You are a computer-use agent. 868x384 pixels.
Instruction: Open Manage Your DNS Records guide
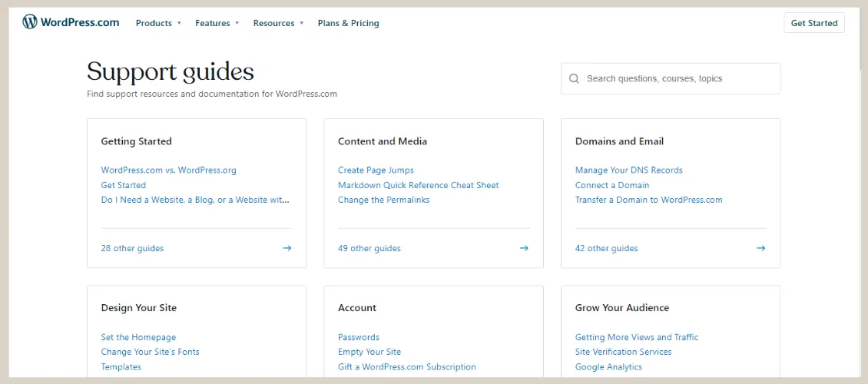(x=629, y=170)
